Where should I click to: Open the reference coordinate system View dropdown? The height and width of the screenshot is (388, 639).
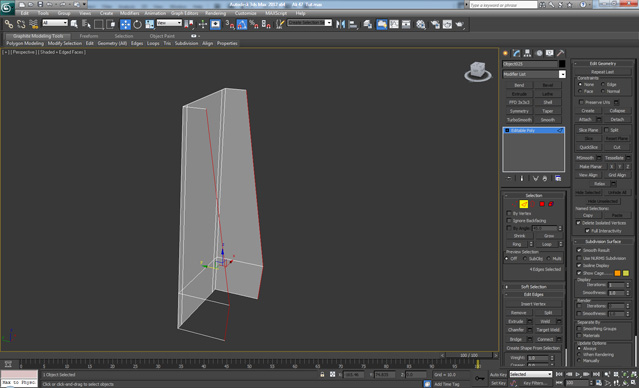point(169,23)
